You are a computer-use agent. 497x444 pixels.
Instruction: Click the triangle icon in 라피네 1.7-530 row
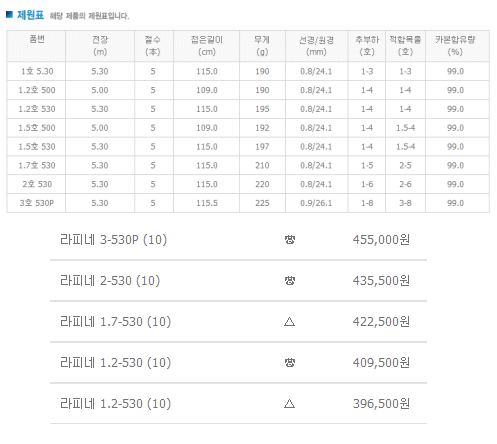coord(289,322)
